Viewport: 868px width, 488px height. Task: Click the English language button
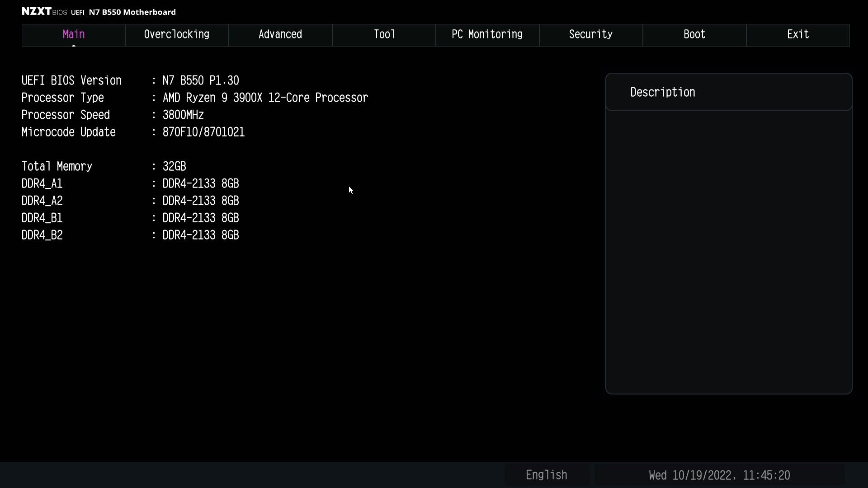[x=547, y=475]
